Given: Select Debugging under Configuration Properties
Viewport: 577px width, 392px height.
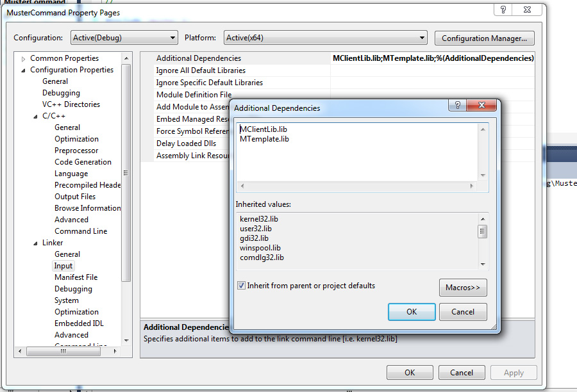Looking at the screenshot, I should (x=61, y=92).
